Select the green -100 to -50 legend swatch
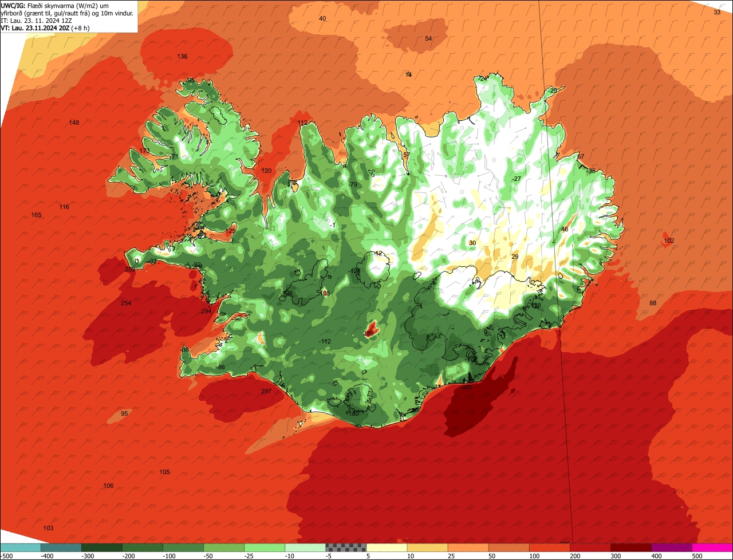Viewport: 733px width, 560px height. coord(183,547)
